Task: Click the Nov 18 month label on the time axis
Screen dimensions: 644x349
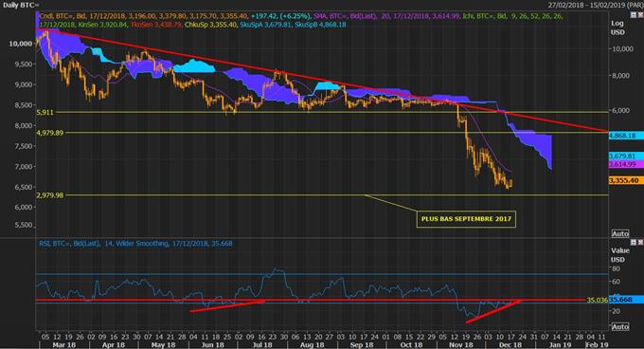Action: coord(461,344)
